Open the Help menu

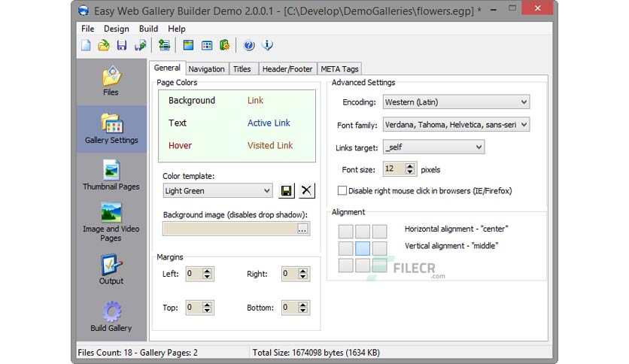coord(177,29)
